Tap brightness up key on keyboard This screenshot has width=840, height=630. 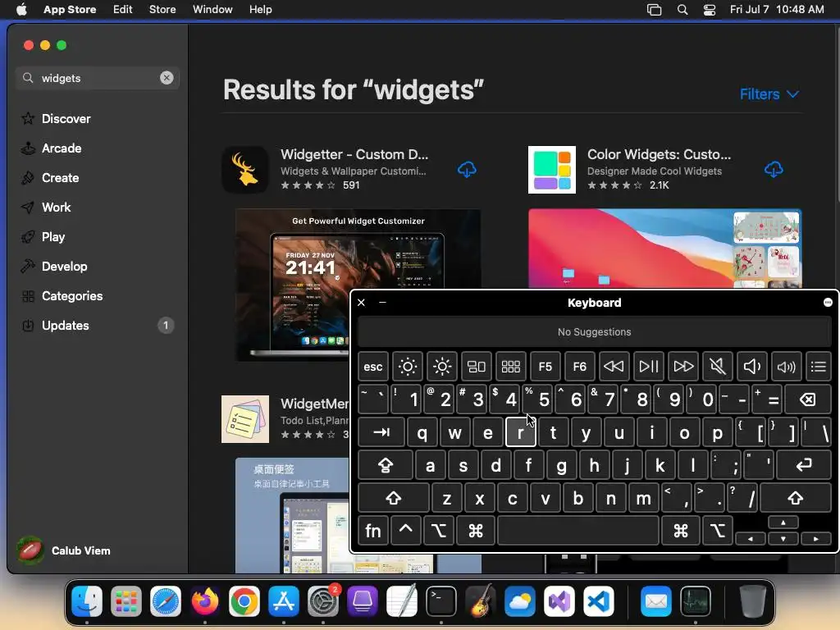point(442,367)
